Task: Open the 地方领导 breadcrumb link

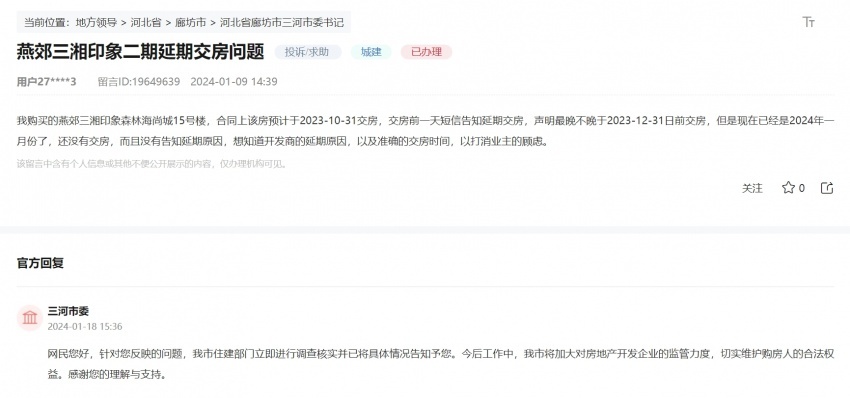Action: [96, 23]
